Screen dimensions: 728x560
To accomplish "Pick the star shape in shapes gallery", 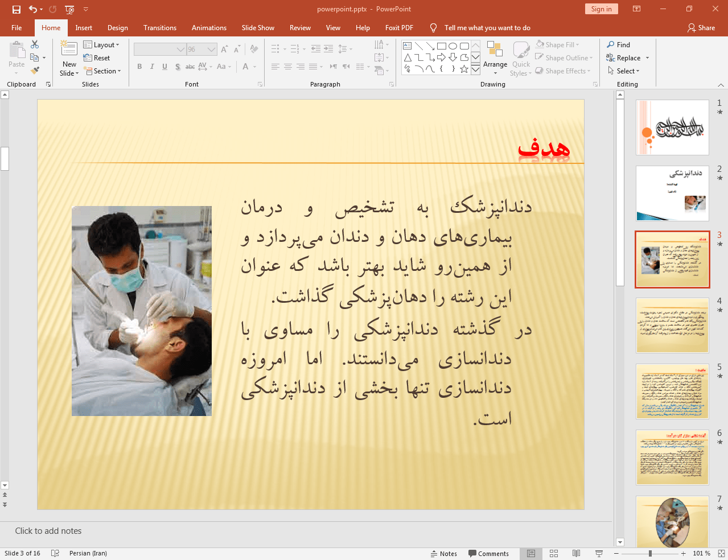I will coord(464,69).
